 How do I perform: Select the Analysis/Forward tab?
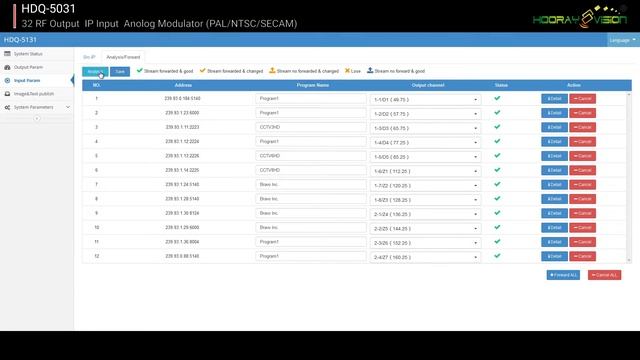click(123, 57)
